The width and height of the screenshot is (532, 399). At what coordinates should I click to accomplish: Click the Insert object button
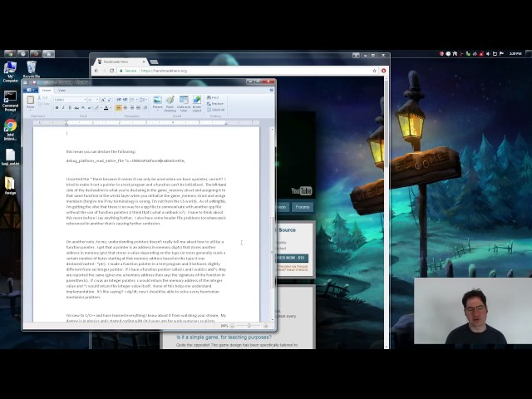tap(197, 104)
